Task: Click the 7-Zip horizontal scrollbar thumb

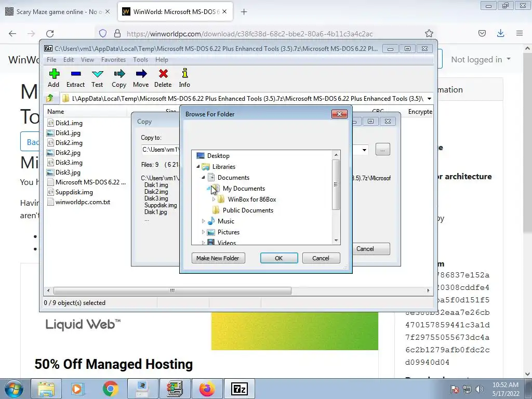Action: [x=172, y=291]
